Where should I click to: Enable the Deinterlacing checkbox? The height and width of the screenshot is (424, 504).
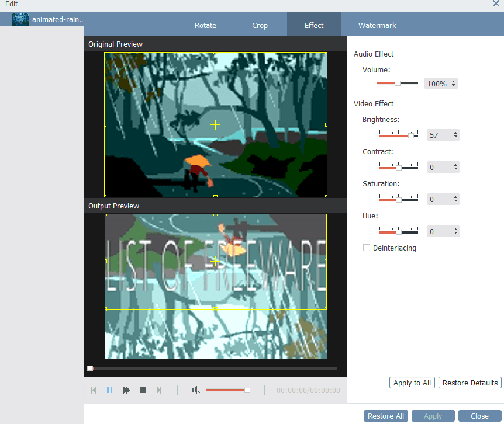coord(367,248)
